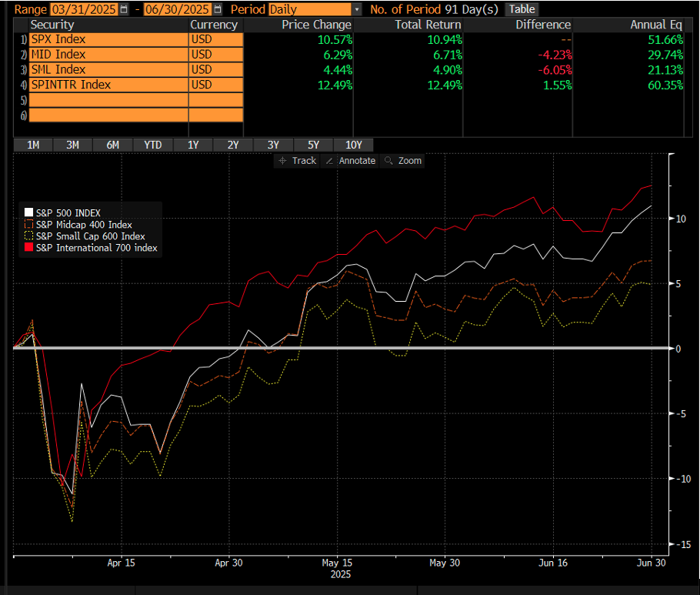700x595 pixels.
Task: Click the S&P Midcap 400 Index legend label
Action: 84,225
